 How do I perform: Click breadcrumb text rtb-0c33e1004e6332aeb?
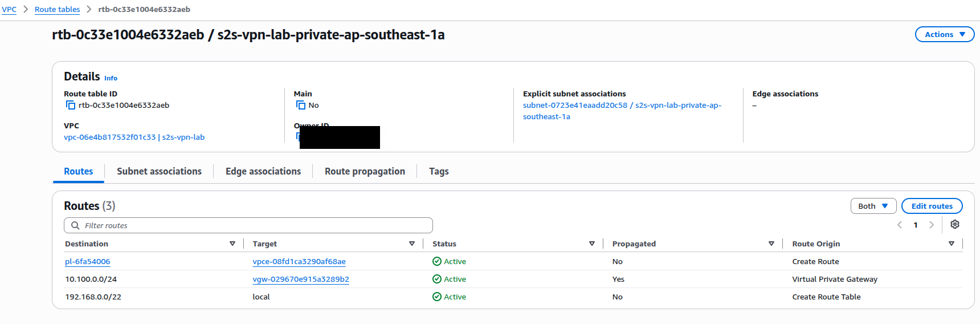coord(144,9)
